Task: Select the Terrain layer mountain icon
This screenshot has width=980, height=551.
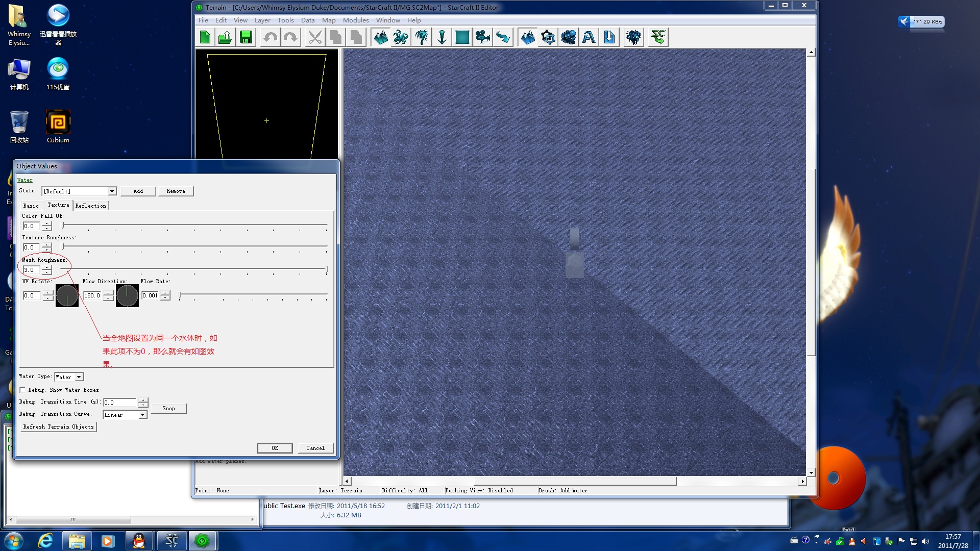Action: pyautogui.click(x=381, y=37)
